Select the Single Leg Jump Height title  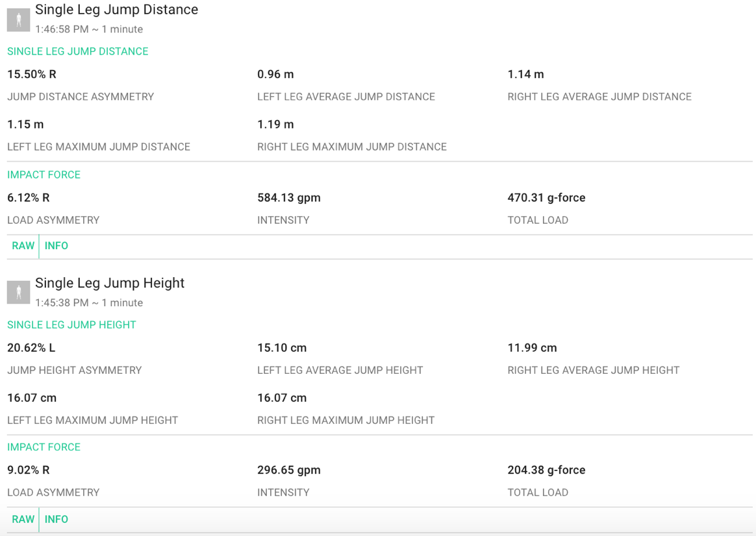tap(110, 283)
